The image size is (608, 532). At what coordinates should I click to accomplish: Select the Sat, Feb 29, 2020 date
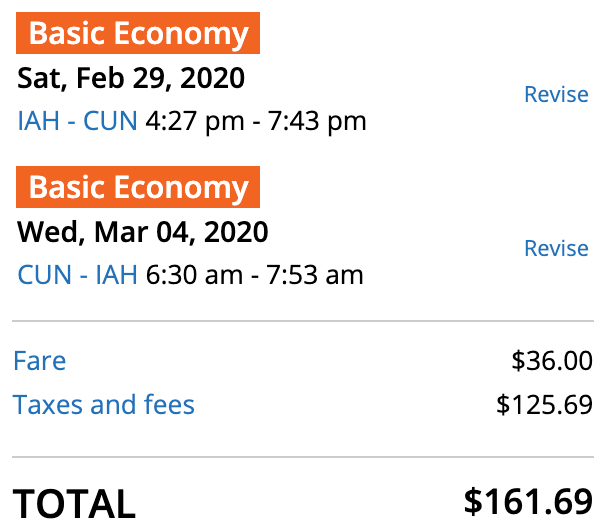(x=131, y=77)
